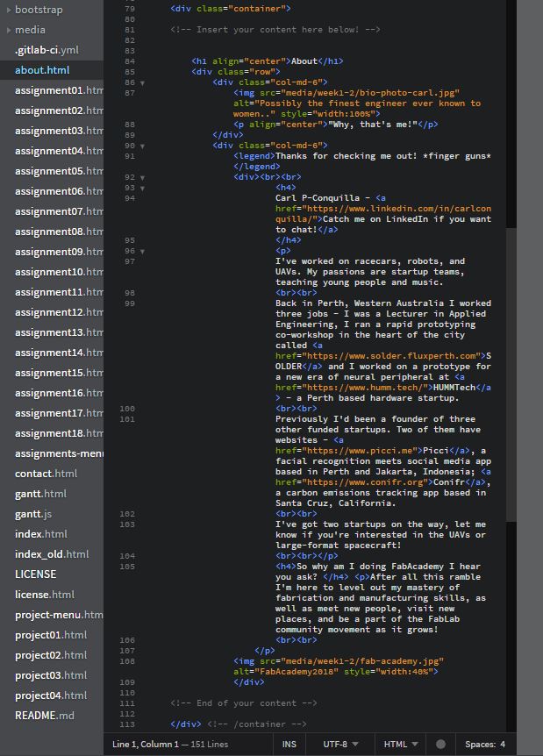
Task: Open gantt.js file
Action: coord(32,515)
